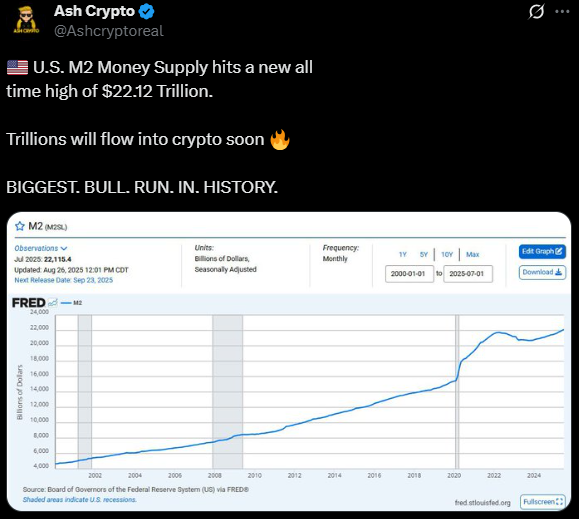Select the 1Y range tab
The width and height of the screenshot is (579, 519).
(x=402, y=254)
